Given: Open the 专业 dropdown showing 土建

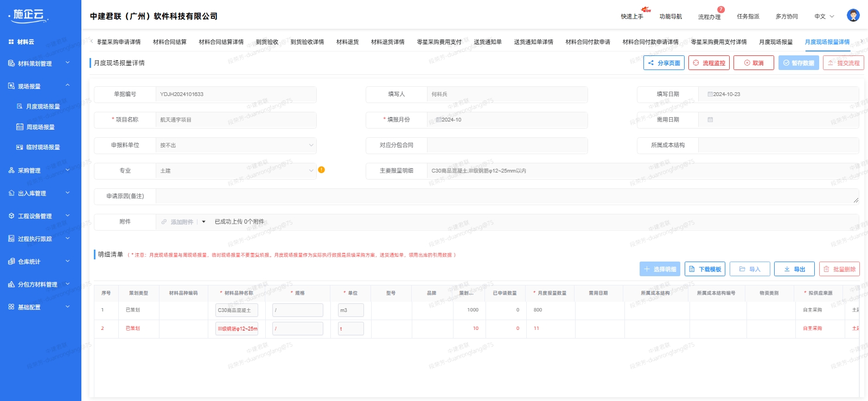Looking at the screenshot, I should coord(236,171).
